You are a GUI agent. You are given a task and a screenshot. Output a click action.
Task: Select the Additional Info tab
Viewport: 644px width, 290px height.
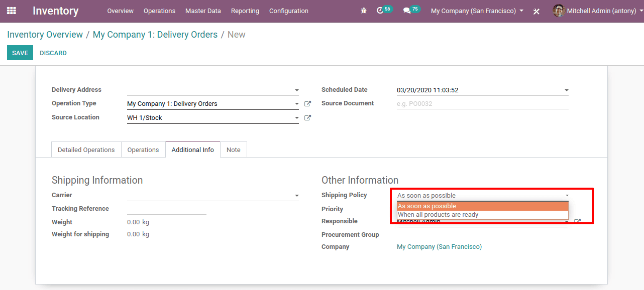(x=193, y=150)
